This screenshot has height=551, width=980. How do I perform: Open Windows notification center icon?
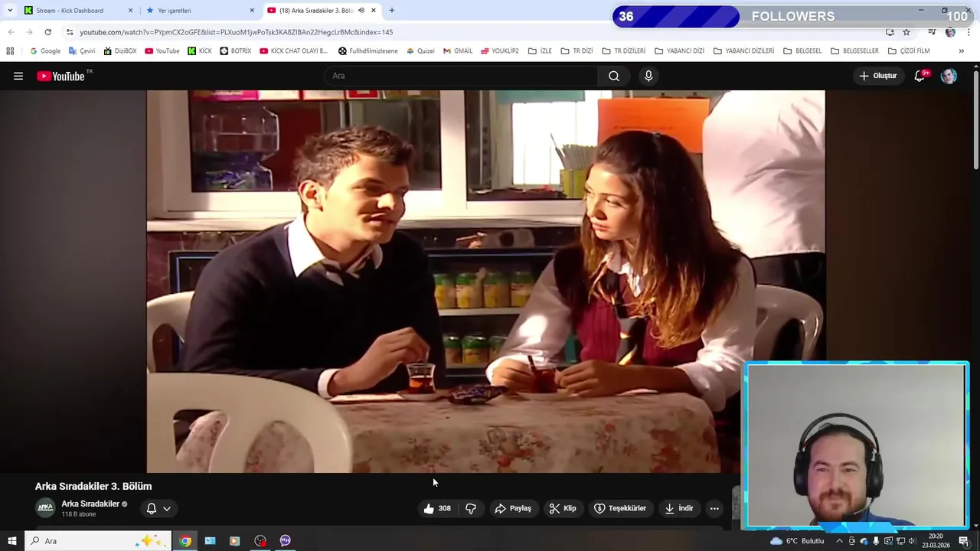click(x=964, y=541)
